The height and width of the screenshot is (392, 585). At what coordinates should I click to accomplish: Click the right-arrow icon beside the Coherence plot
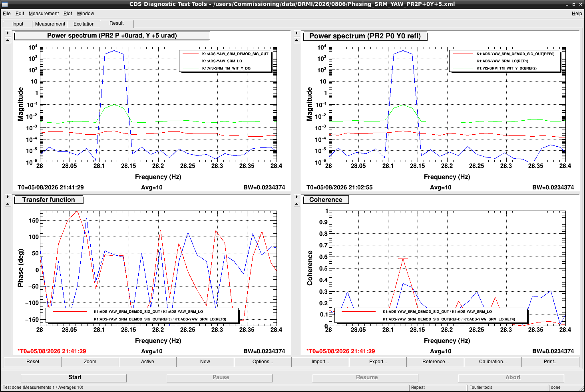coord(296,197)
